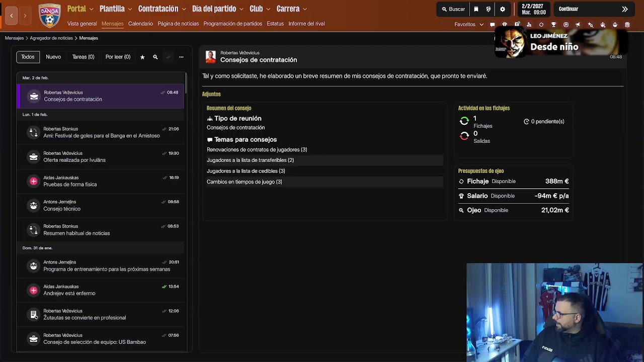The width and height of the screenshot is (644, 362).
Task: Open message Resumen habitual de noticias
Action: click(101, 230)
